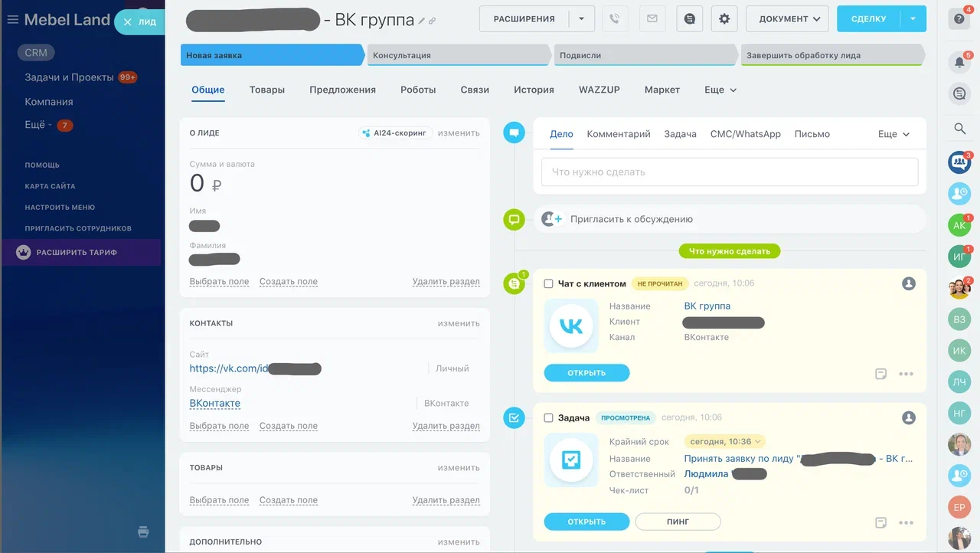
Task: Open the Комментарий tab in timeline
Action: coord(618,134)
